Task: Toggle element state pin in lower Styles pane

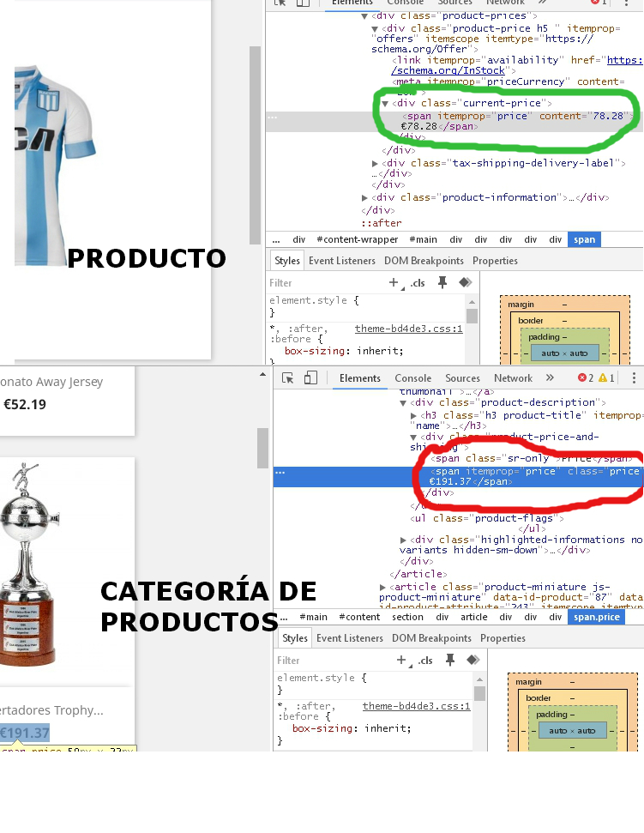Action: pyautogui.click(x=450, y=660)
